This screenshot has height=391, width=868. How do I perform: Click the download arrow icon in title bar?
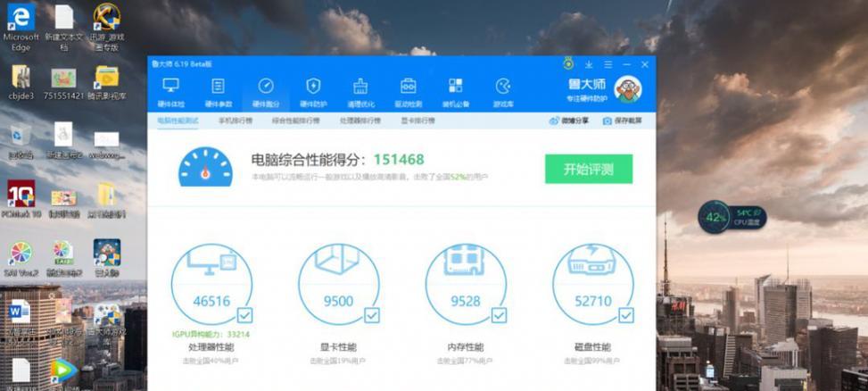click(589, 65)
